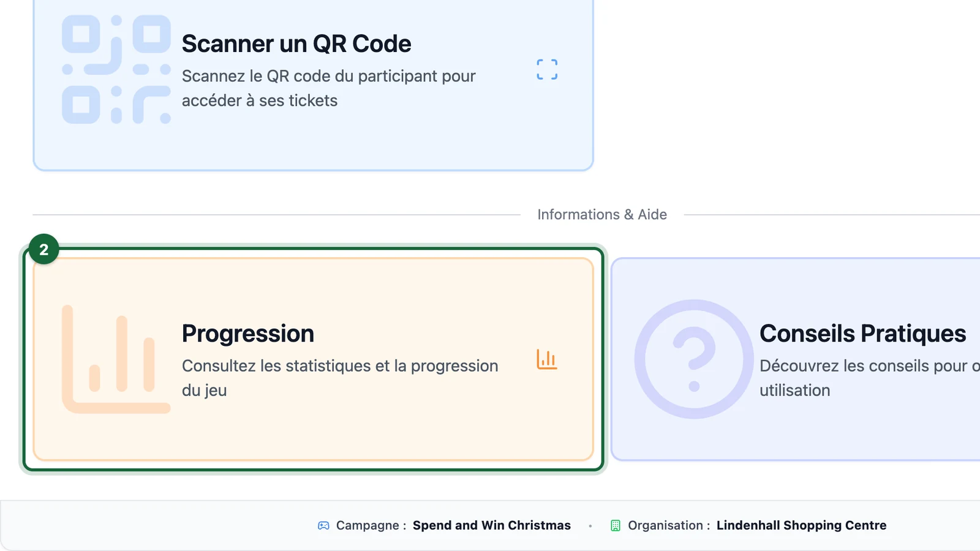Image resolution: width=980 pixels, height=551 pixels.
Task: Open the Progression card title
Action: point(248,334)
